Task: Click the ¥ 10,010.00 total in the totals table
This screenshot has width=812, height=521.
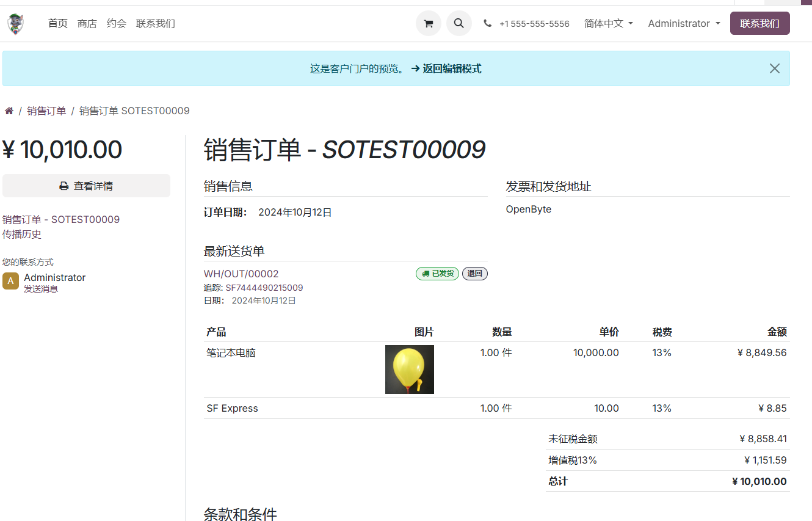Action: (x=759, y=481)
